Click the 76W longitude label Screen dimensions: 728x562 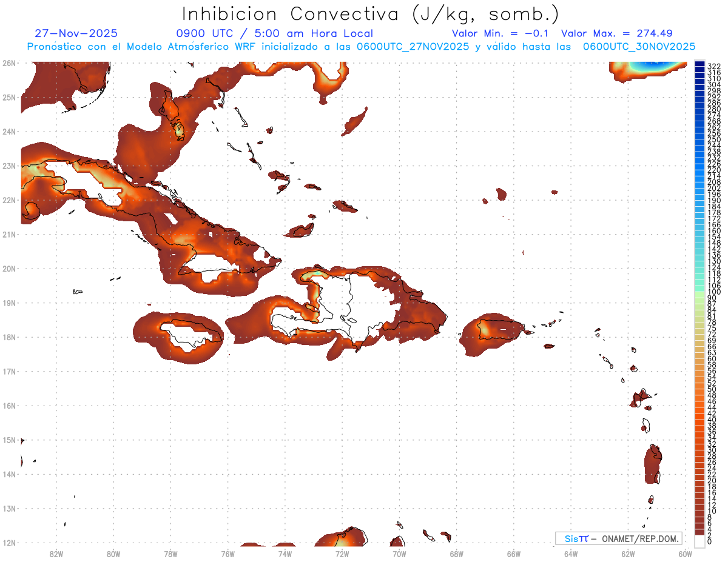coord(227,554)
